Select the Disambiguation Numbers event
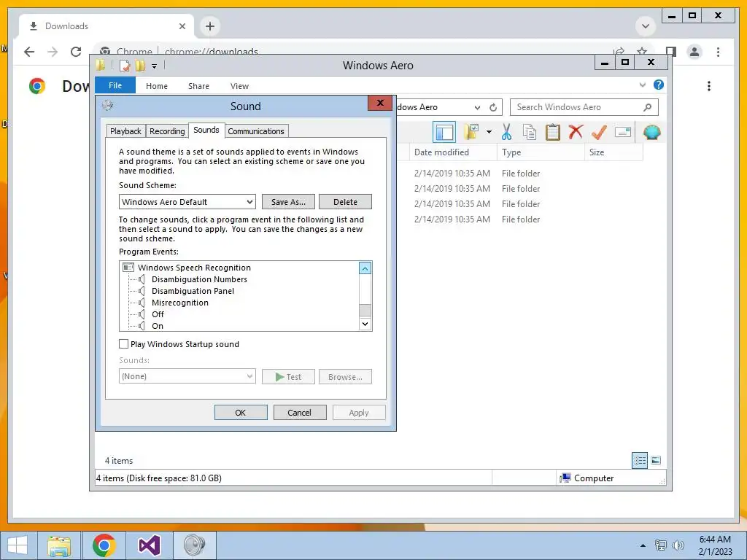Image resolution: width=747 pixels, height=560 pixels. click(199, 279)
